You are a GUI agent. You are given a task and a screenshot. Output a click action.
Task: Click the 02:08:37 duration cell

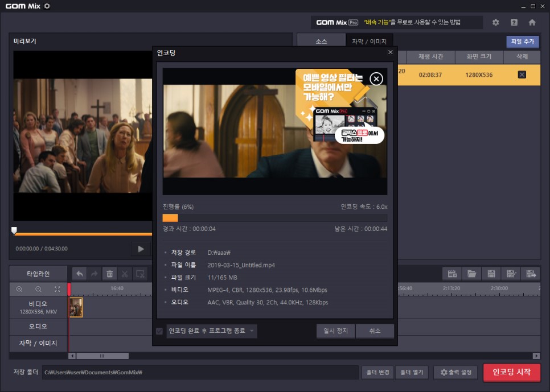(x=430, y=75)
